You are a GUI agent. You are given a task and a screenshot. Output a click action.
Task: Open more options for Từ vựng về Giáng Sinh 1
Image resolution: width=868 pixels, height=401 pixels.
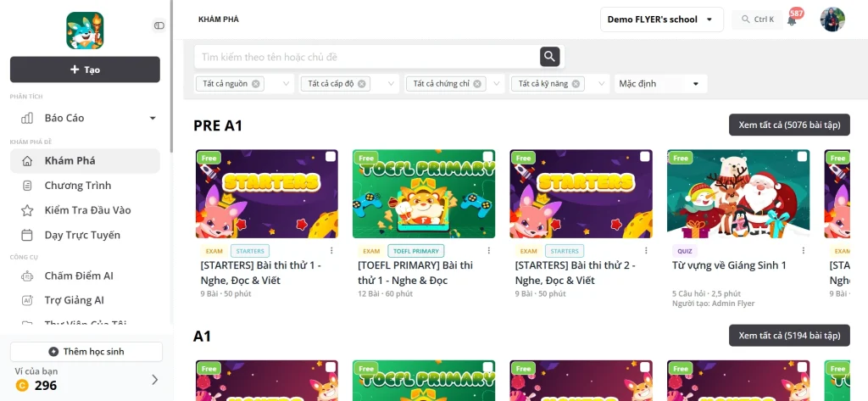coord(804,250)
